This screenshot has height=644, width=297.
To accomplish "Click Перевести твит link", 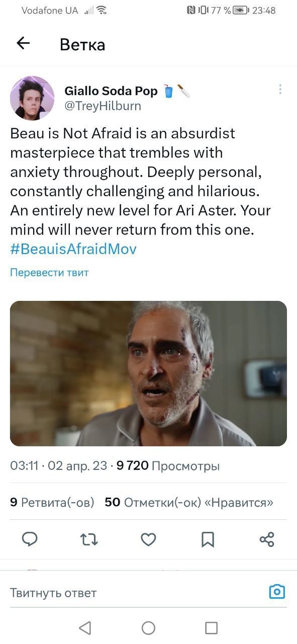I will click(49, 273).
